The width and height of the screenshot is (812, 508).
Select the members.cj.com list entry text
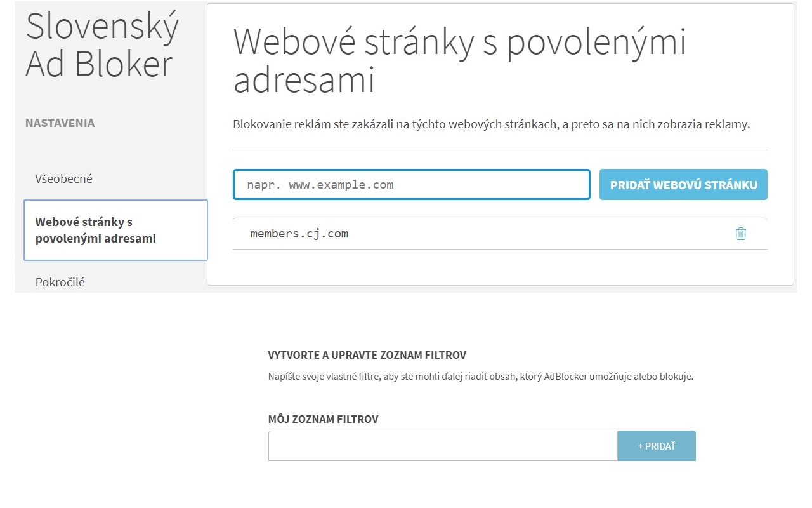tap(299, 234)
